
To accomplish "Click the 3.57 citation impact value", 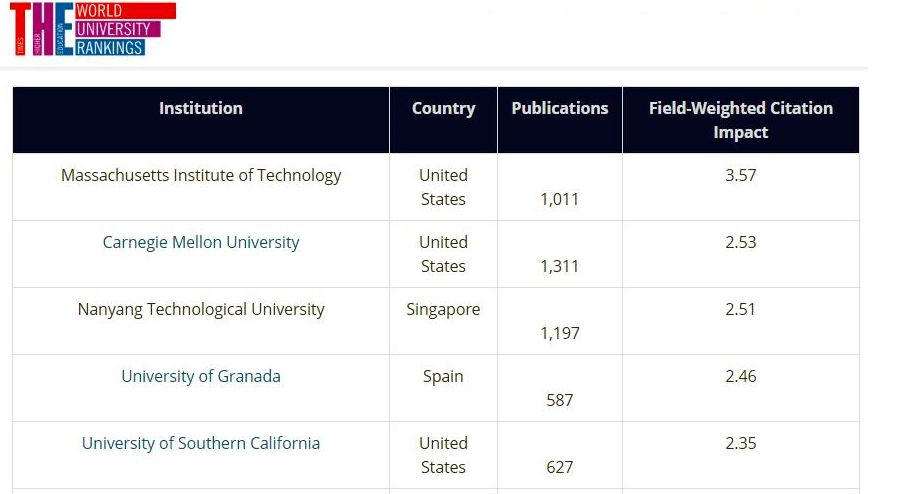I will click(741, 175).
